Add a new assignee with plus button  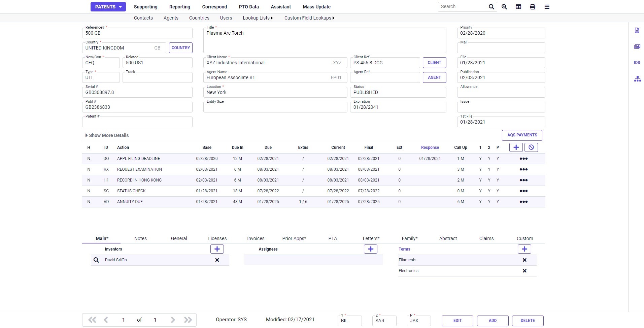371,249
